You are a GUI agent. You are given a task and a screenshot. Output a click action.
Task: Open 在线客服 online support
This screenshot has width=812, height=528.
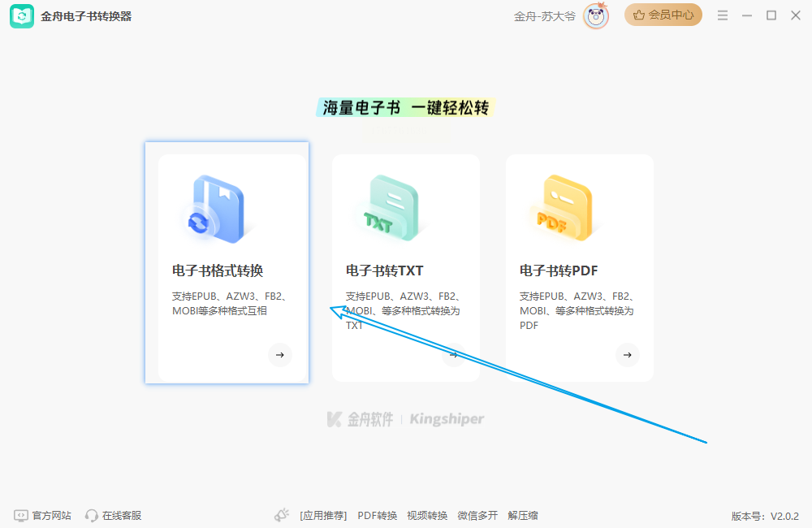122,516
